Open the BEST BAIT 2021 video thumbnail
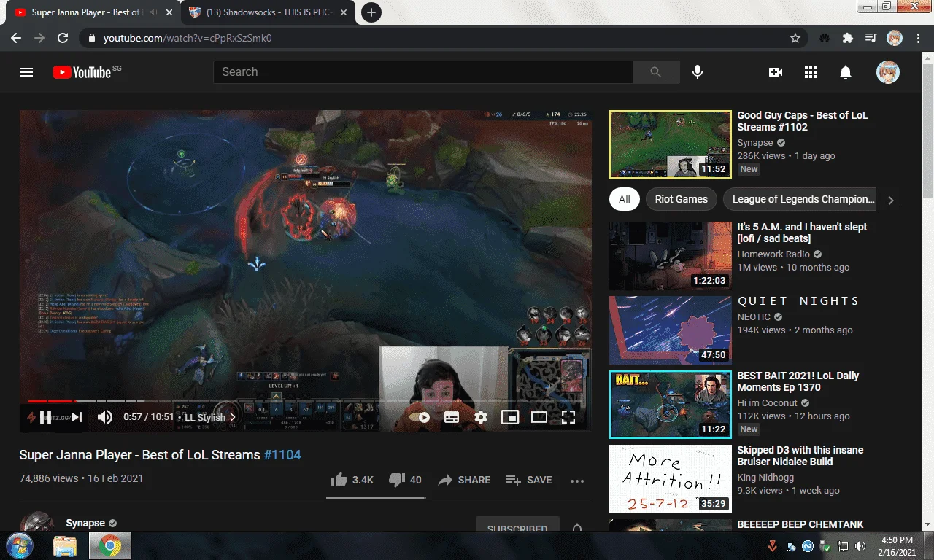The image size is (934, 560). tap(671, 405)
